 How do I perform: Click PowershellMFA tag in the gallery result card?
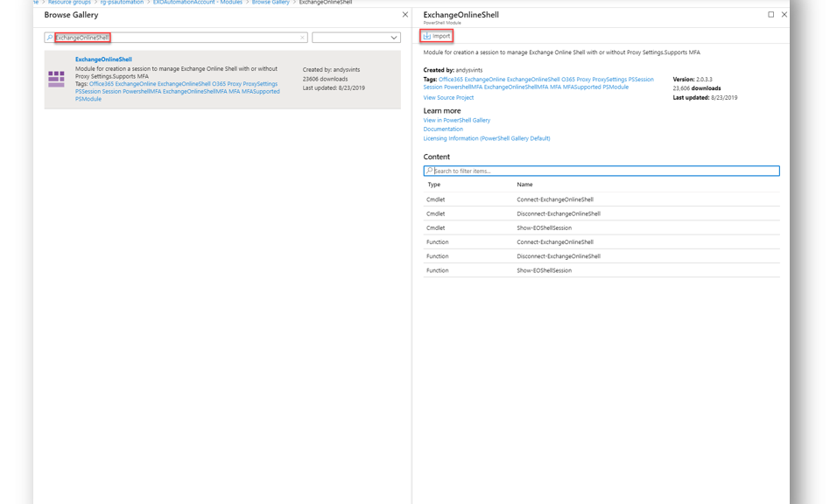click(x=142, y=91)
